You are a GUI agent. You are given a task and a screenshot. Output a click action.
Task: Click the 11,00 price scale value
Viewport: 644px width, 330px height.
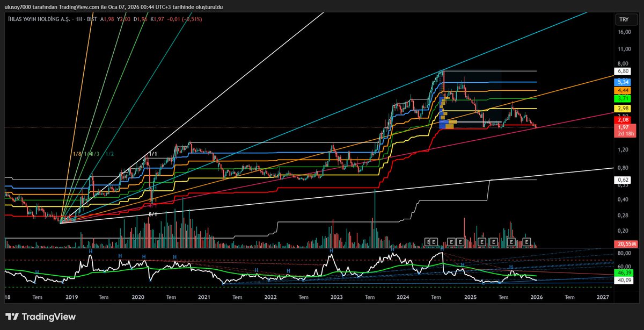(x=624, y=49)
